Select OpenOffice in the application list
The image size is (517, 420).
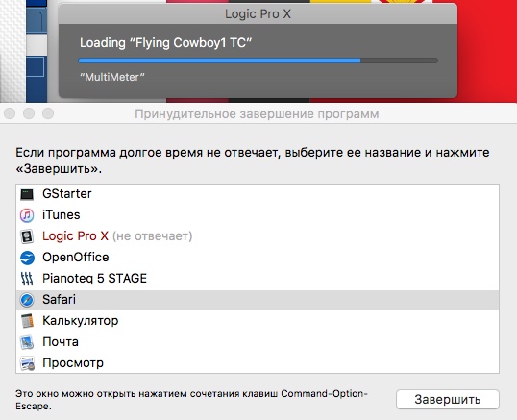coord(258,258)
